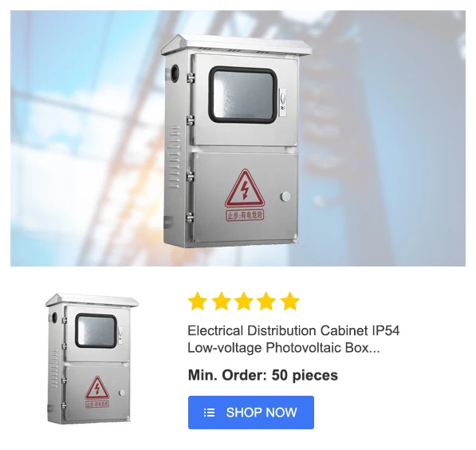The image size is (476, 450).
Task: Click the upper door latch handle on banner cabinet
Action: [x=282, y=102]
